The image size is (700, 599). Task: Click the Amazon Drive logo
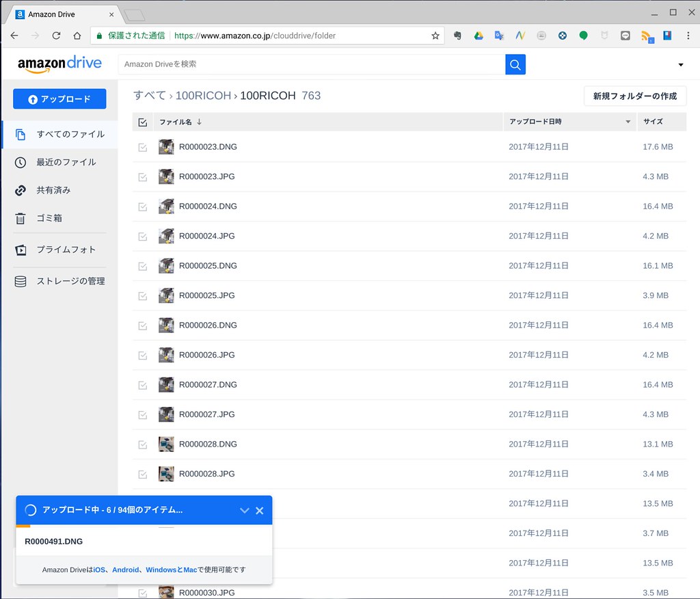pyautogui.click(x=59, y=64)
